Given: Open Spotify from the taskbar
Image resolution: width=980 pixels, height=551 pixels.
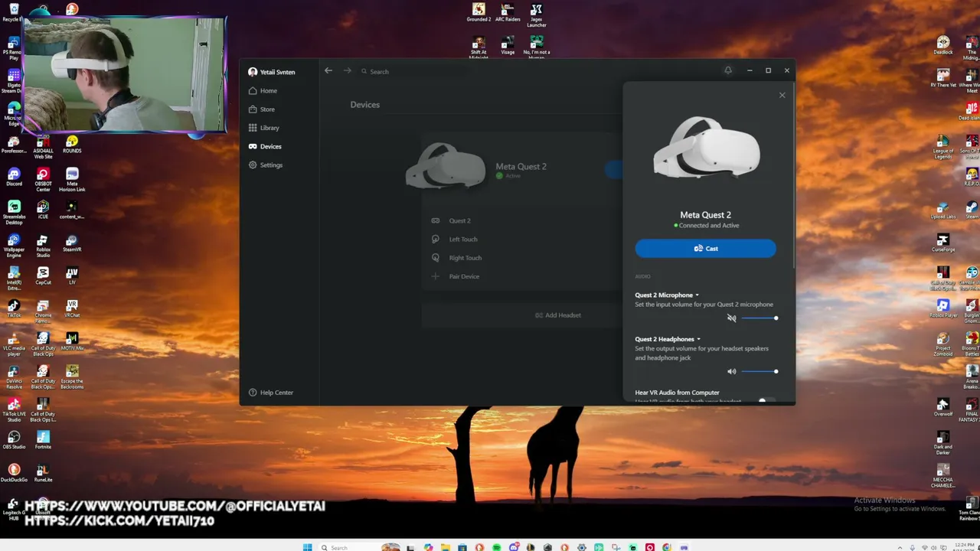Looking at the screenshot, I should [496, 547].
